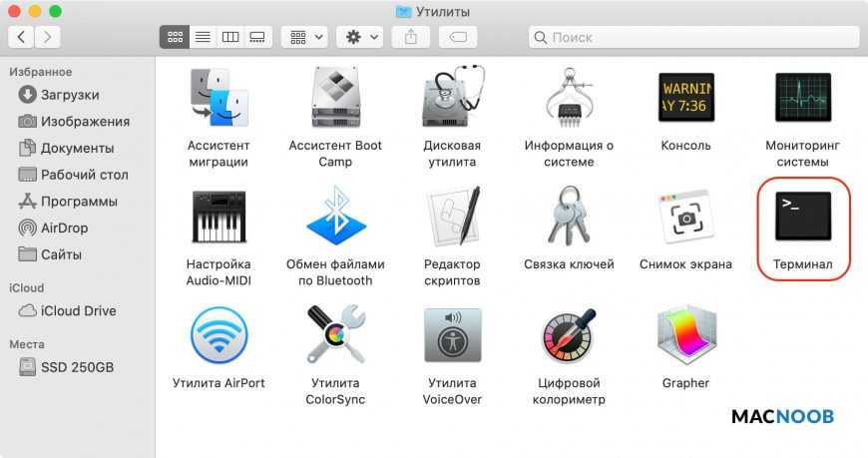Click into the Поиск search field
The height and width of the screenshot is (458, 868).
tap(693, 37)
